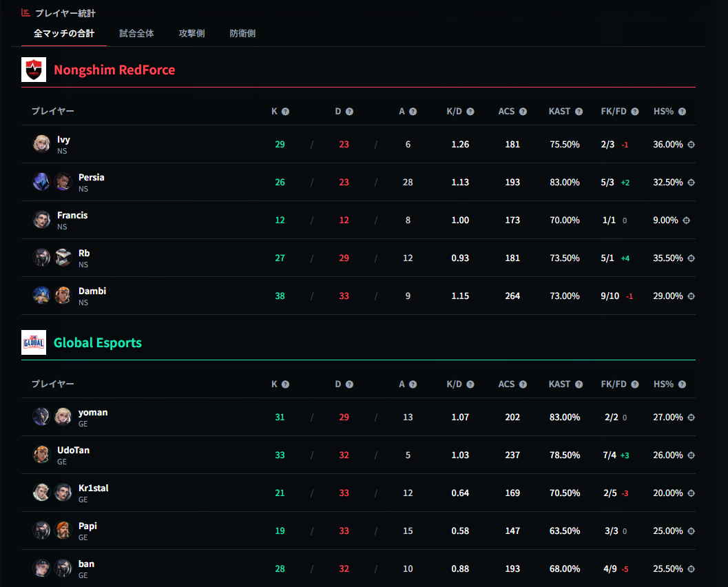
Task: Click the D help icon in Nongshim table
Action: pos(350,112)
